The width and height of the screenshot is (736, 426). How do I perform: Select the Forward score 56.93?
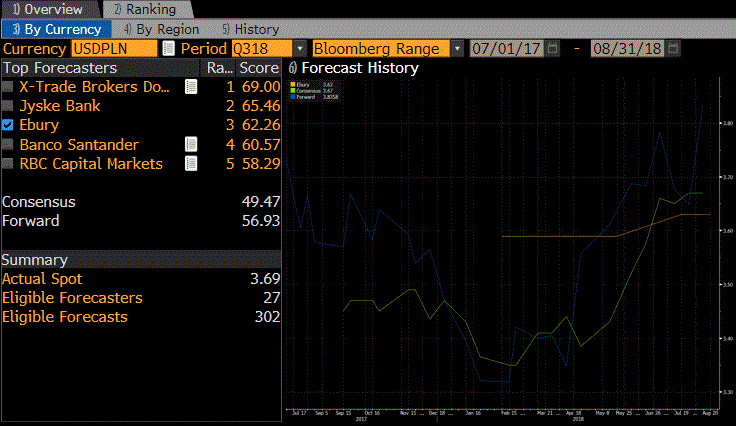[x=261, y=221]
